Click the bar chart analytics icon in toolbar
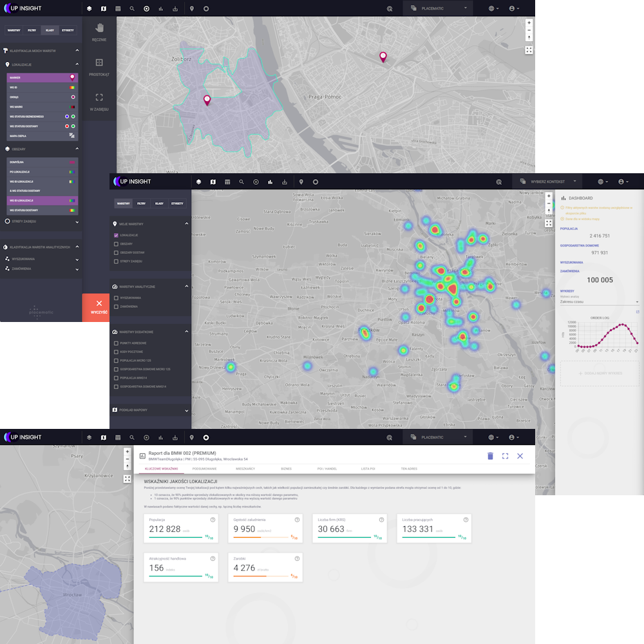 [160, 8]
